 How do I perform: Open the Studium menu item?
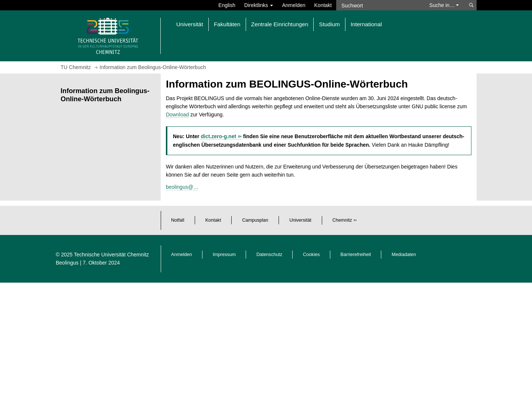click(x=330, y=24)
